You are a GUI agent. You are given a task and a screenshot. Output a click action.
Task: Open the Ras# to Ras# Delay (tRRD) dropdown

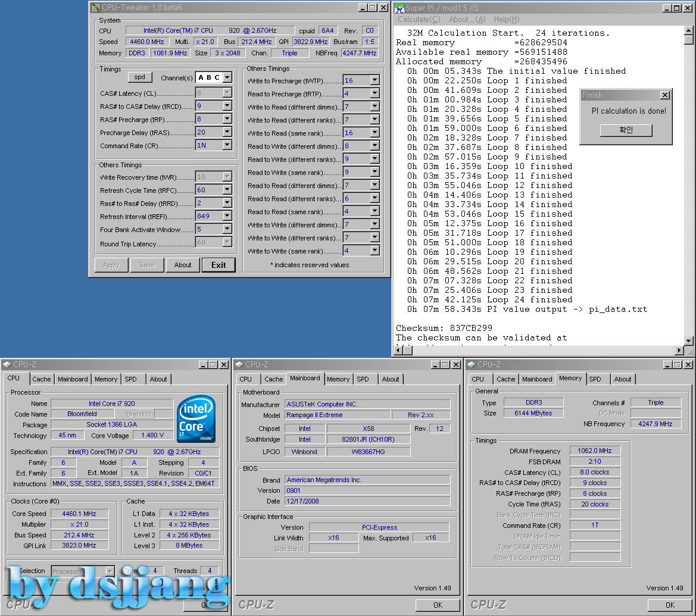coord(227,203)
